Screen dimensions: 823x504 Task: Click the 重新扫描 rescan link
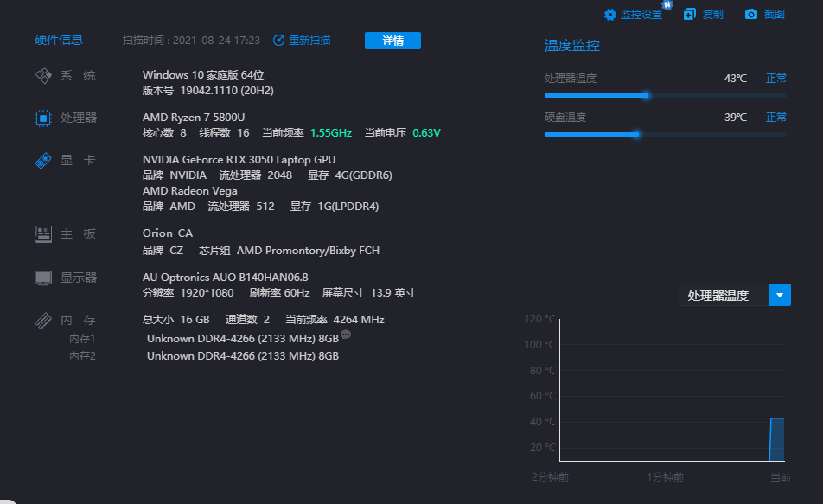click(x=309, y=41)
